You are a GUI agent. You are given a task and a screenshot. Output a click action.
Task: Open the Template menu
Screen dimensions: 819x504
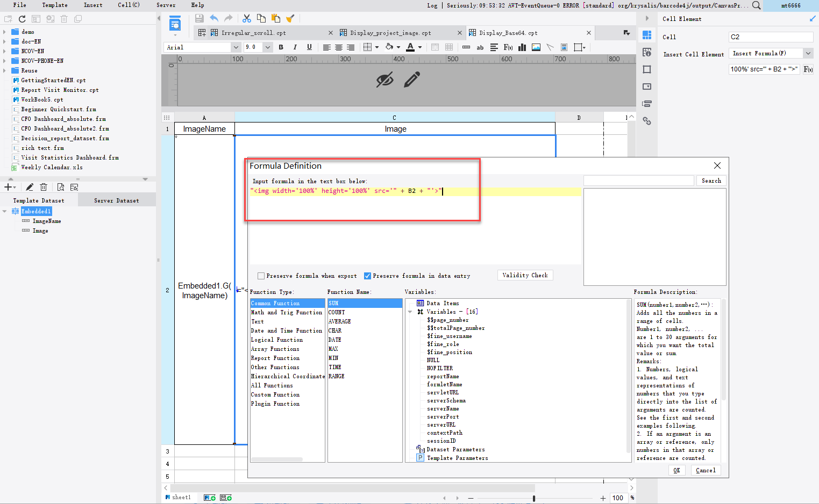[55, 5]
